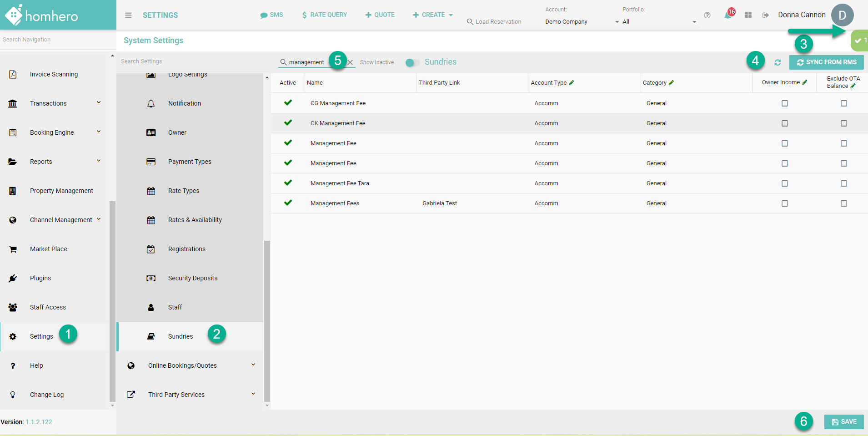This screenshot has height=436, width=868.
Task: Open Property Management in left navigation
Action: 61,191
